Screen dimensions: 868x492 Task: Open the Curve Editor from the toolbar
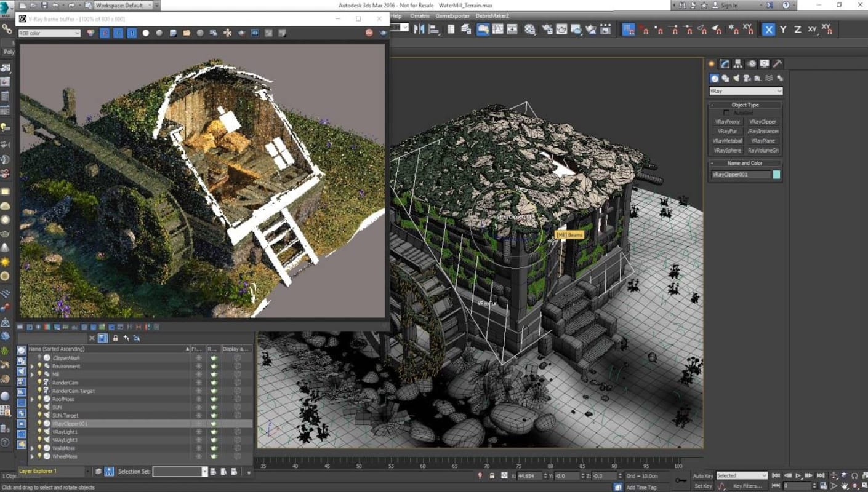click(497, 29)
